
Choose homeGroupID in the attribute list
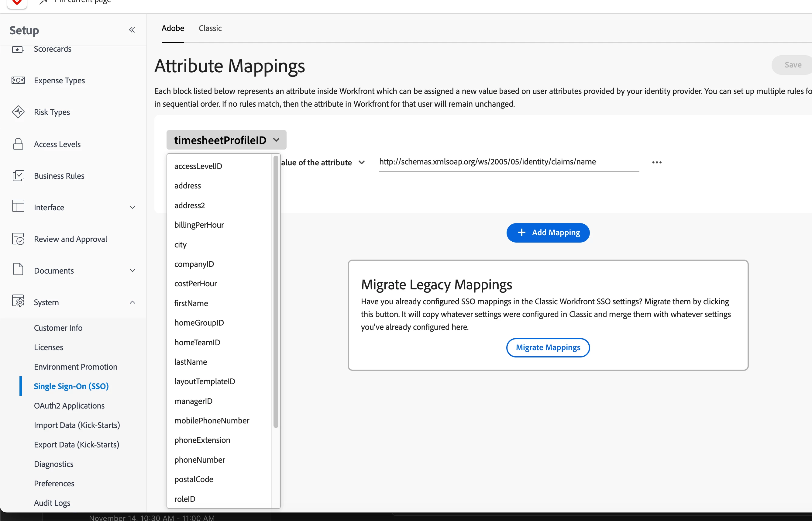point(199,323)
